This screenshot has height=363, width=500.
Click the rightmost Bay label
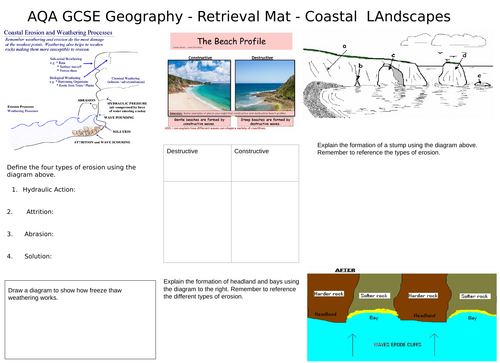(x=472, y=318)
